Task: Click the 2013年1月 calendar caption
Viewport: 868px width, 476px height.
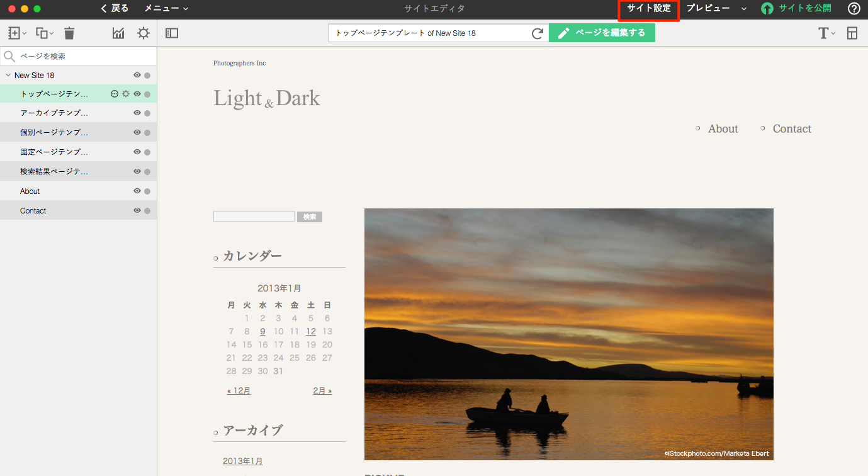Action: pyautogui.click(x=279, y=288)
